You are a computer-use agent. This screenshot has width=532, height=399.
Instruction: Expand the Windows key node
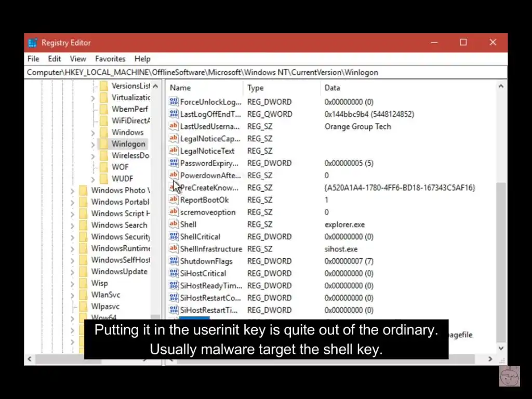pyautogui.click(x=93, y=132)
